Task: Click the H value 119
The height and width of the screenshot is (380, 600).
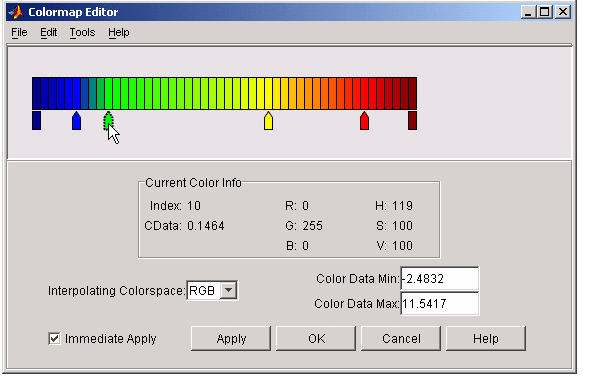Action: click(402, 206)
